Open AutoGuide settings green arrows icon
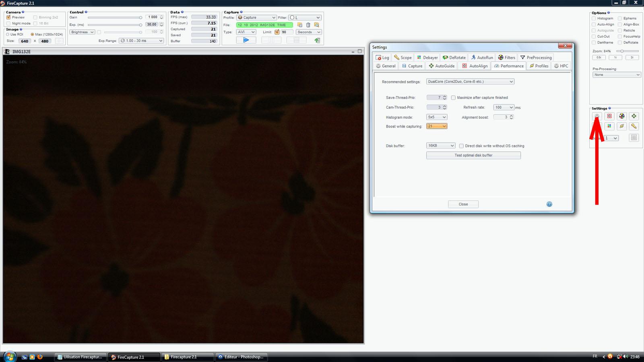This screenshot has width=644, height=362. point(634,116)
